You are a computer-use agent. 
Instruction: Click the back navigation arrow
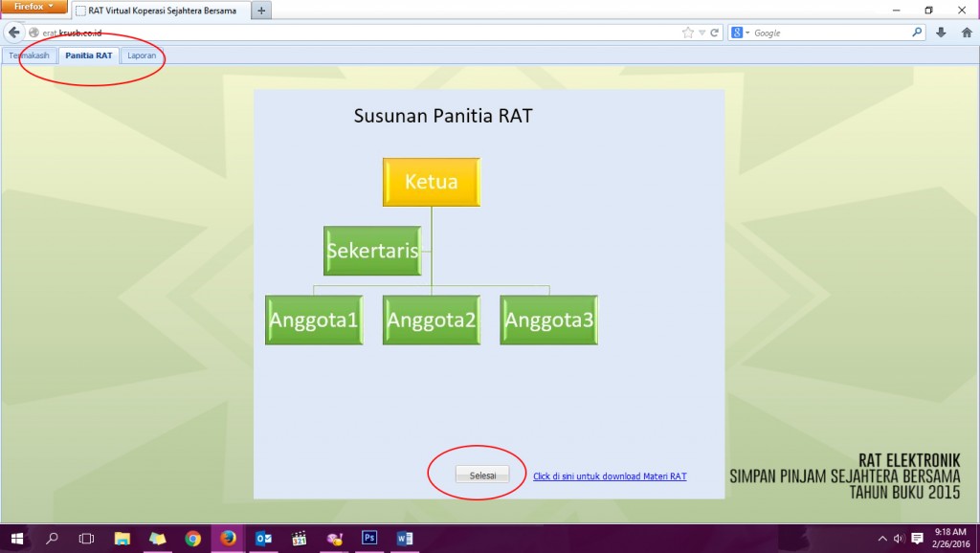(12, 32)
